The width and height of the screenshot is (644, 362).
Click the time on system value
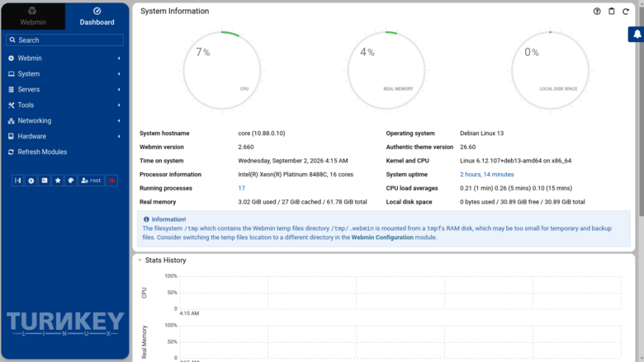(x=293, y=161)
